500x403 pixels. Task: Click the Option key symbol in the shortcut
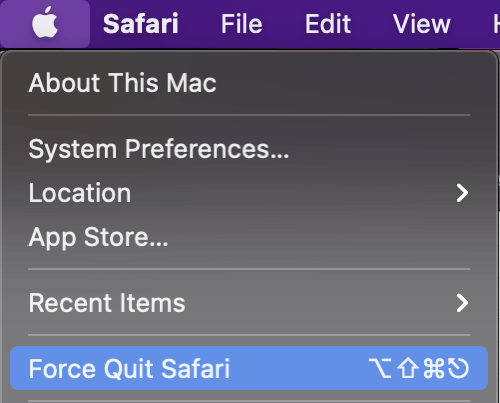[380, 368]
